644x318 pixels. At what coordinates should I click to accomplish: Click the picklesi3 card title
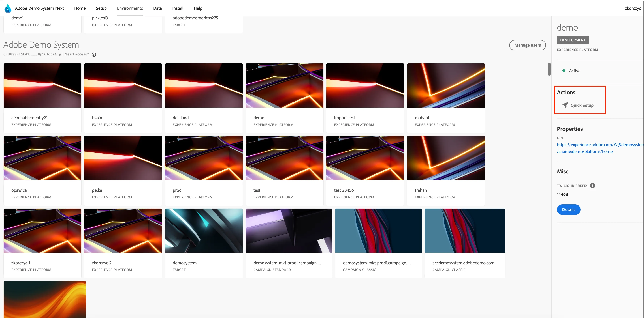click(x=100, y=18)
